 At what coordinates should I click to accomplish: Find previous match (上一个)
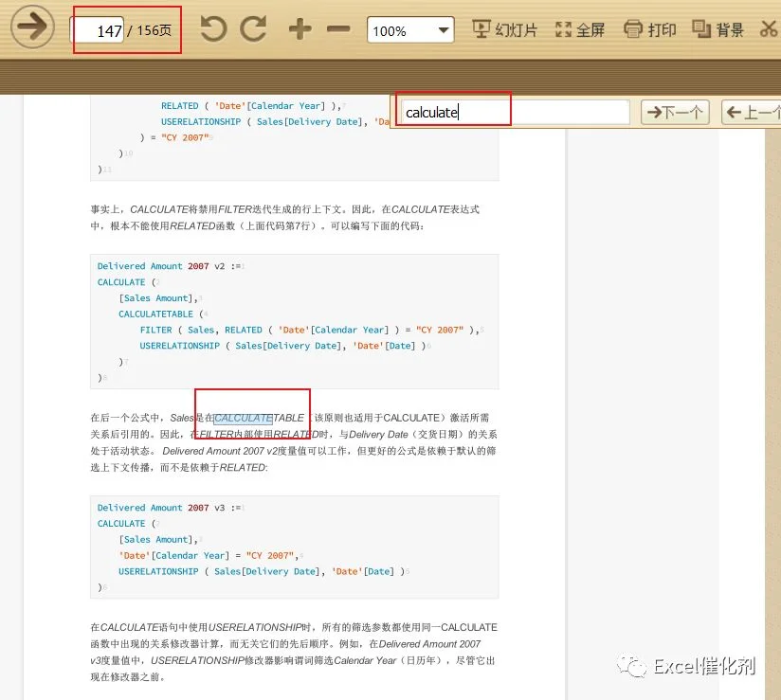[752, 113]
